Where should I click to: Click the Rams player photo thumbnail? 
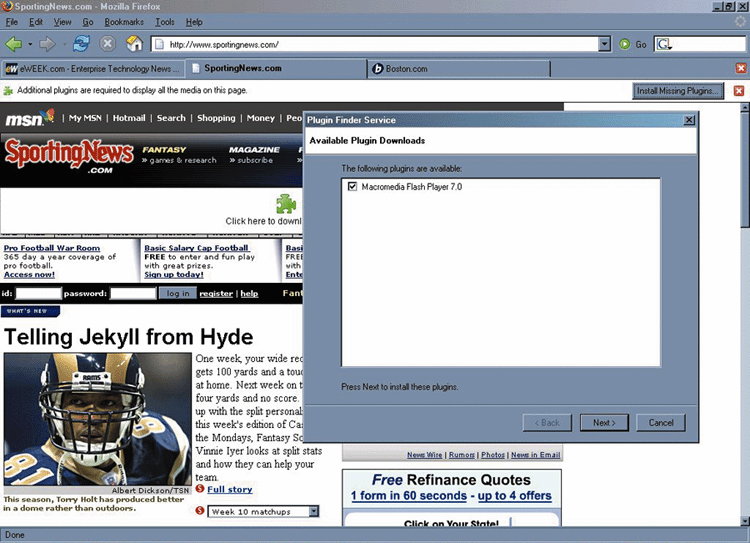[98, 419]
